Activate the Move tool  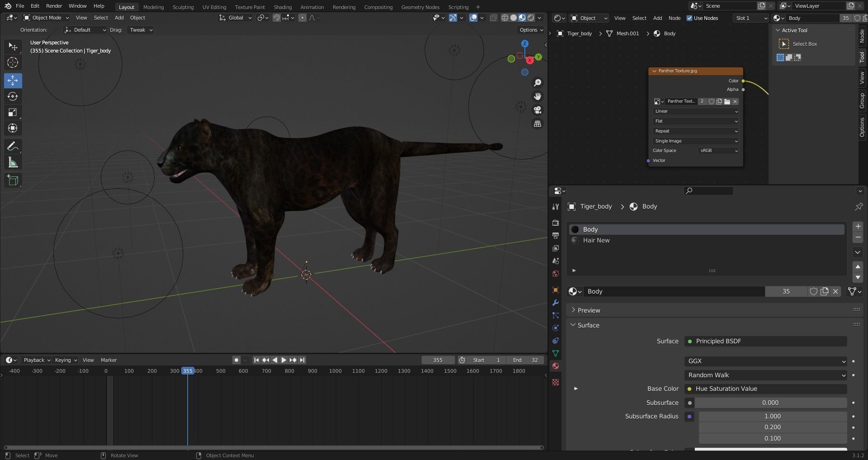[x=13, y=81]
